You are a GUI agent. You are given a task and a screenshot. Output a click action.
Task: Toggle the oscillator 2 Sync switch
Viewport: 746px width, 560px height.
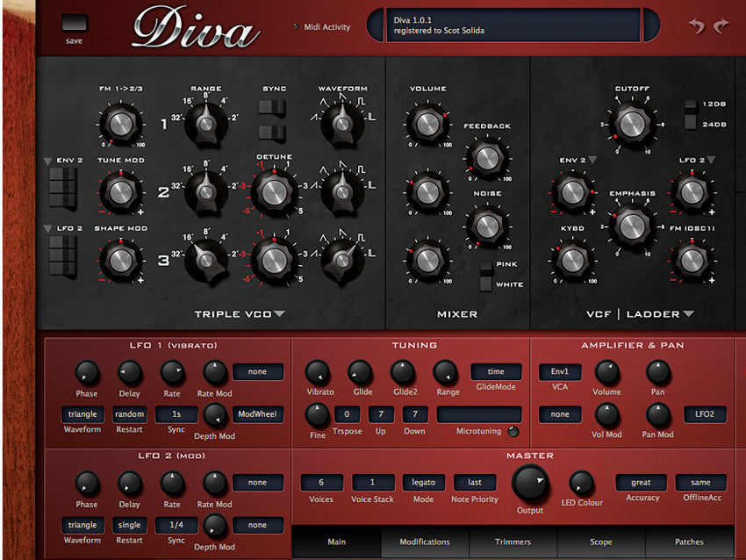[274, 133]
